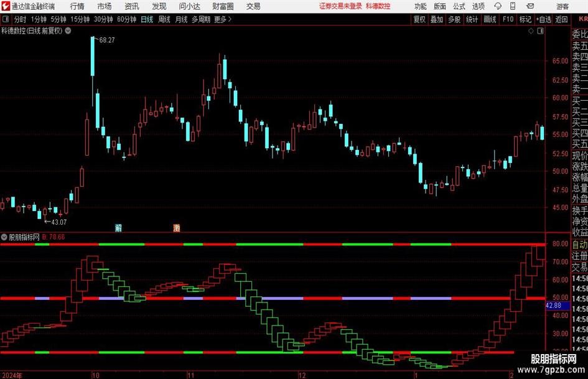This screenshot has height=379, width=588.
Task: Switch to 分时 chart tab
Action: coord(21,19)
